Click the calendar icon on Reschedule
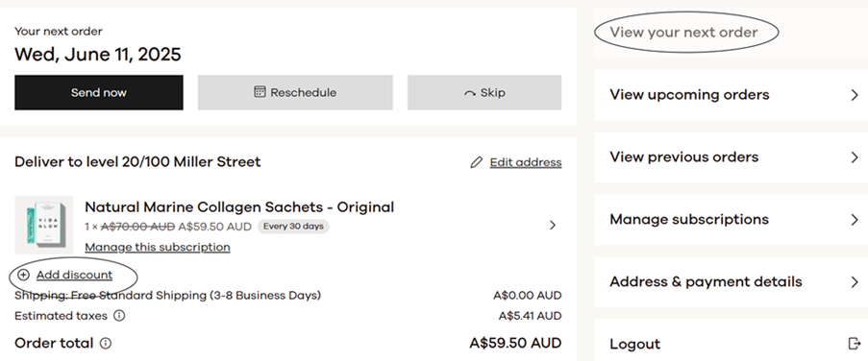The image size is (868, 361). tap(260, 92)
